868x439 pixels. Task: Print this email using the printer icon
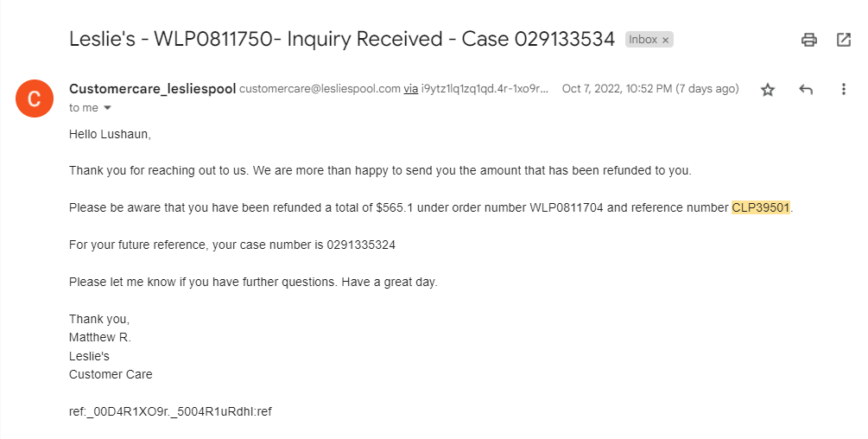click(x=808, y=40)
